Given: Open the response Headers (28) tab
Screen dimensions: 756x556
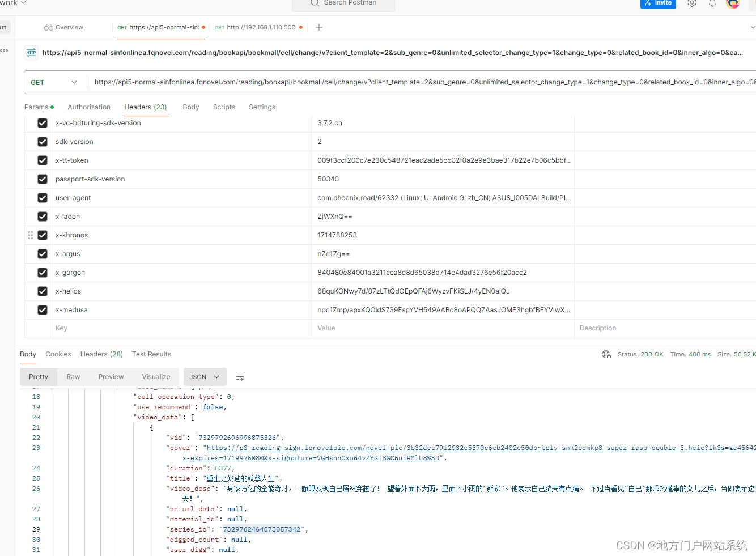Looking at the screenshot, I should point(101,354).
